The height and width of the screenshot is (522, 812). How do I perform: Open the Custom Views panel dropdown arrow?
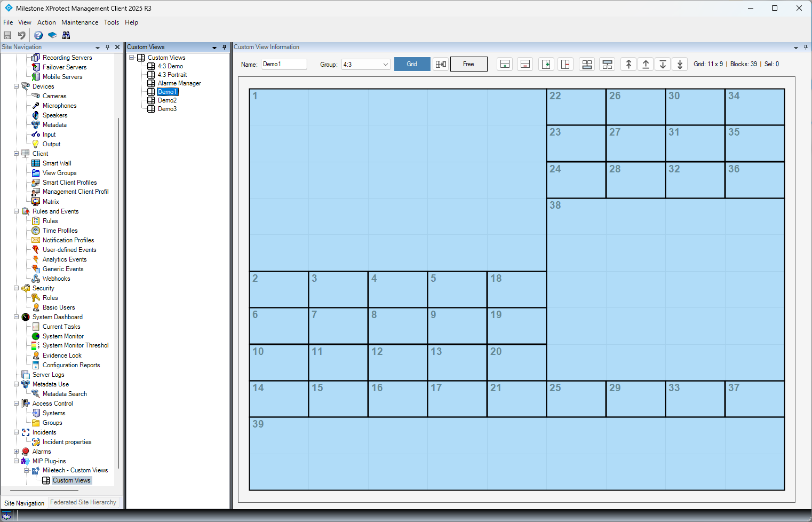tap(214, 48)
